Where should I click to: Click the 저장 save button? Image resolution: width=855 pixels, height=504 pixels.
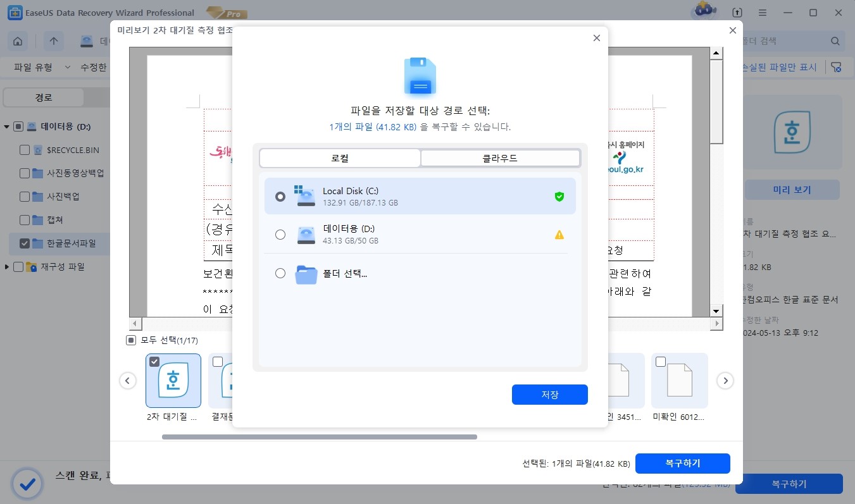[549, 394]
